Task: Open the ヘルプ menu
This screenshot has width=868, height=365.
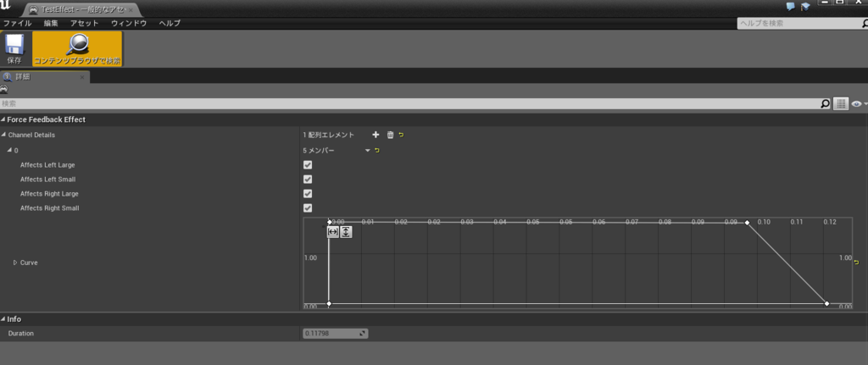Action: pyautogui.click(x=170, y=23)
